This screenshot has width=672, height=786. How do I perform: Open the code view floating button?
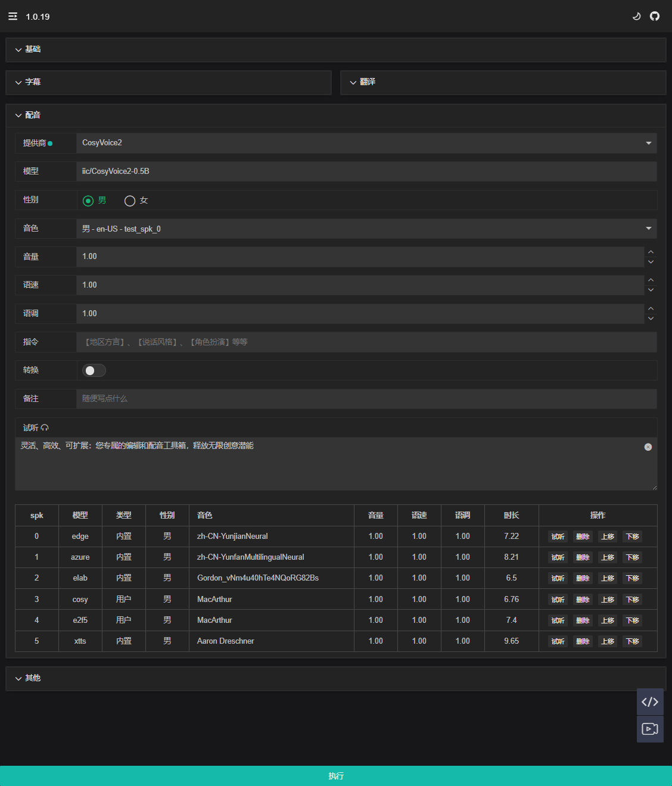(650, 702)
